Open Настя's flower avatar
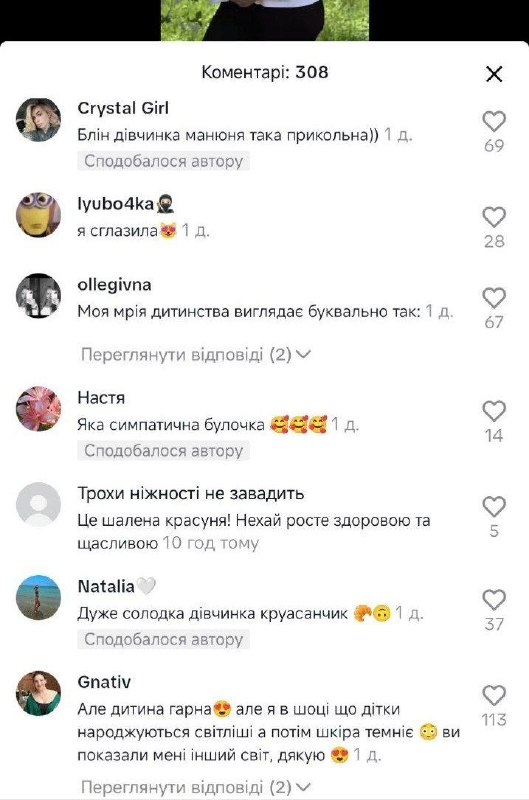Image resolution: width=529 pixels, height=800 pixels. point(38,409)
